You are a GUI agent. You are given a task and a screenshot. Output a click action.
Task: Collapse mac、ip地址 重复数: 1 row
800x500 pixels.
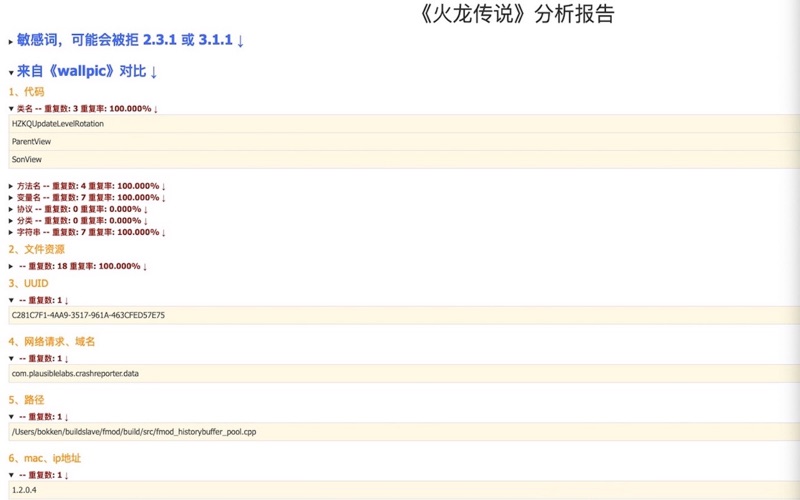point(38,475)
